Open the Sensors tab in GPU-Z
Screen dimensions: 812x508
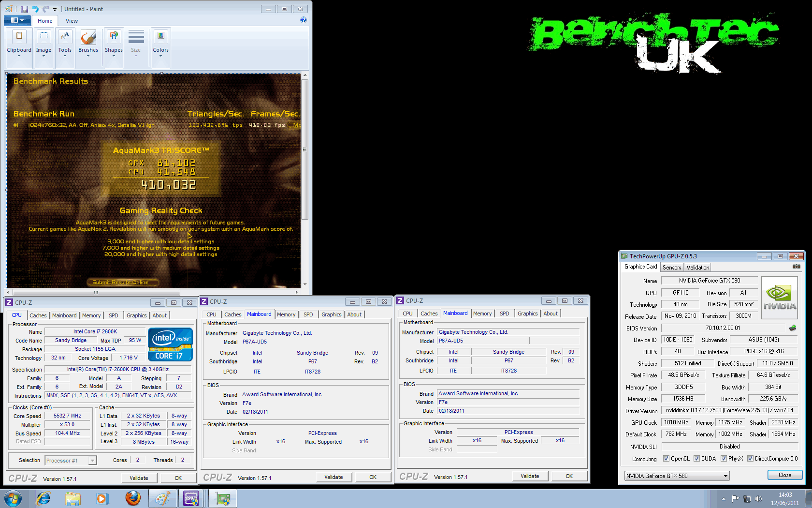pyautogui.click(x=672, y=268)
